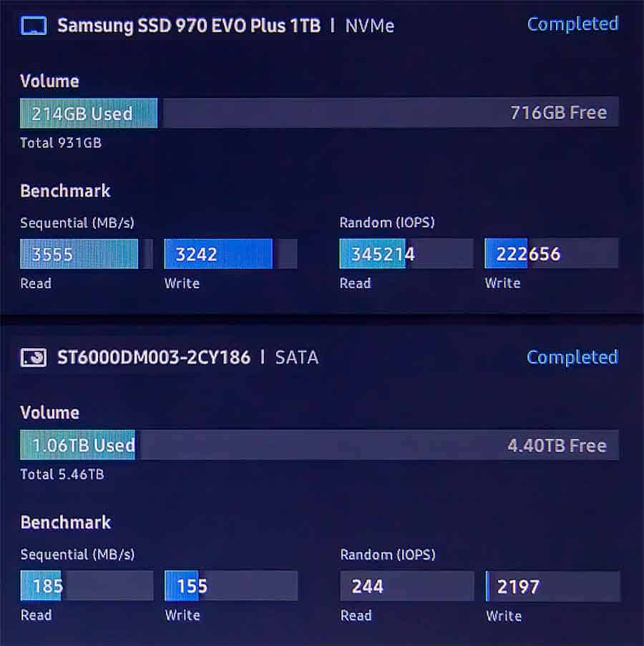Select the Sequential (MB/s) section label
The image size is (644, 646).
pyautogui.click(x=79, y=222)
